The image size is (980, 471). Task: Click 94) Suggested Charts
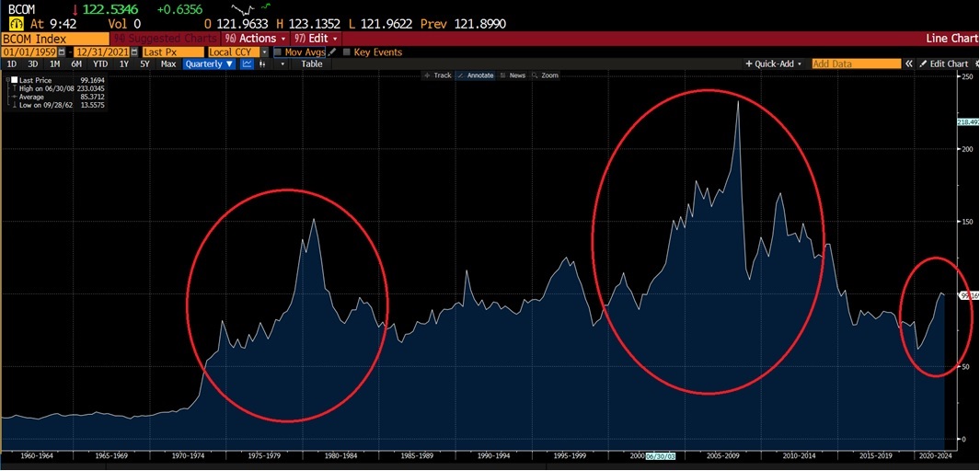(165, 38)
